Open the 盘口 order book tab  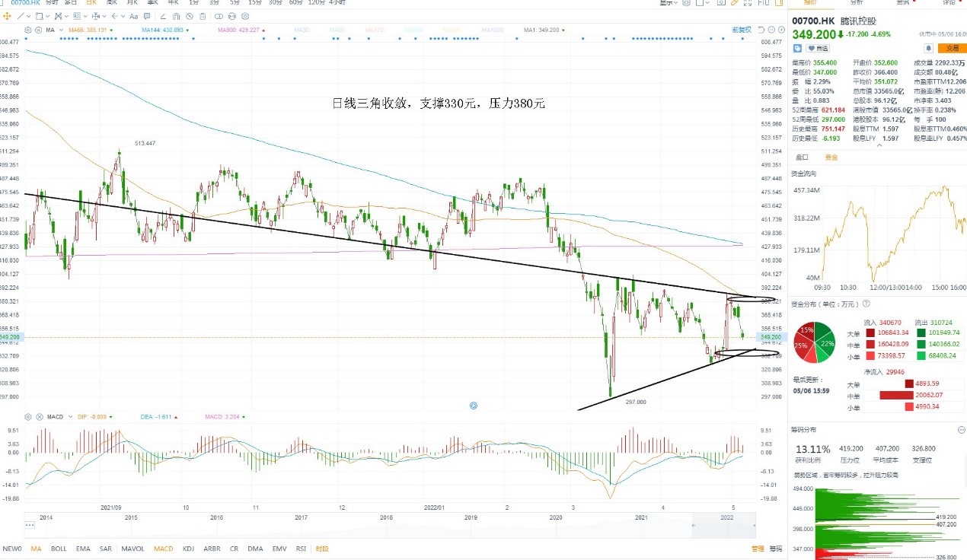802,157
